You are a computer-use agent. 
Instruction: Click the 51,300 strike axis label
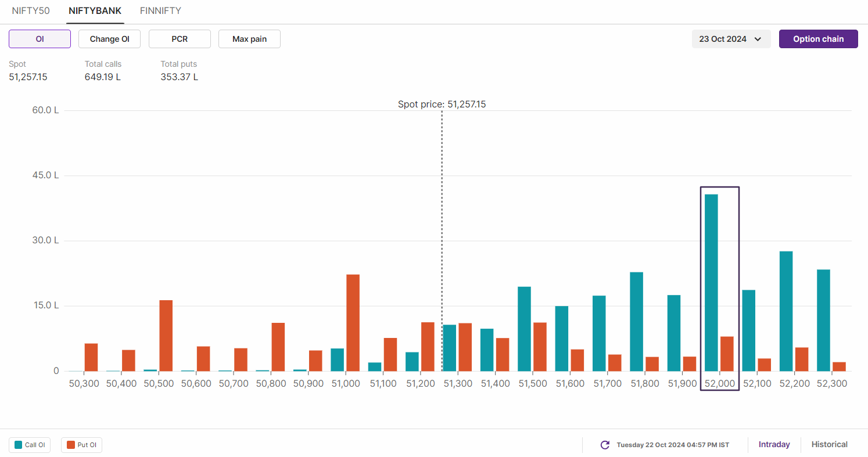457,384
